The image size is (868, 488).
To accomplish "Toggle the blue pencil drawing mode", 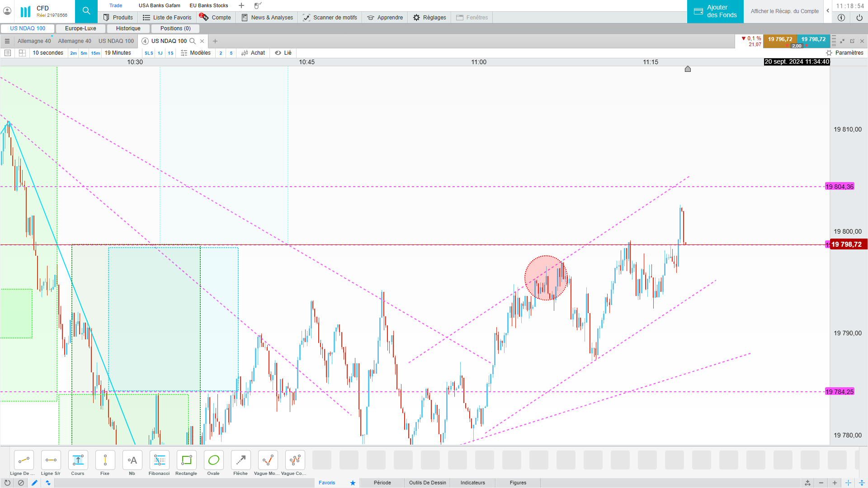I will pyautogui.click(x=34, y=483).
